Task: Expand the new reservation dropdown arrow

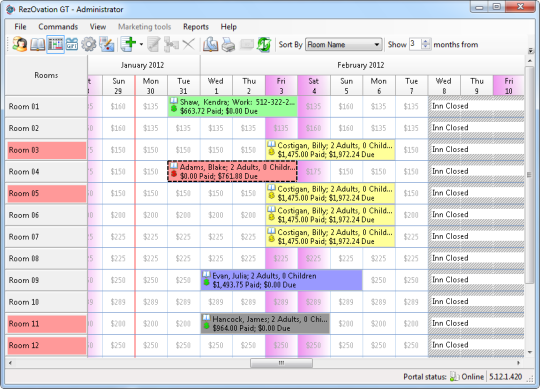Action: point(141,44)
